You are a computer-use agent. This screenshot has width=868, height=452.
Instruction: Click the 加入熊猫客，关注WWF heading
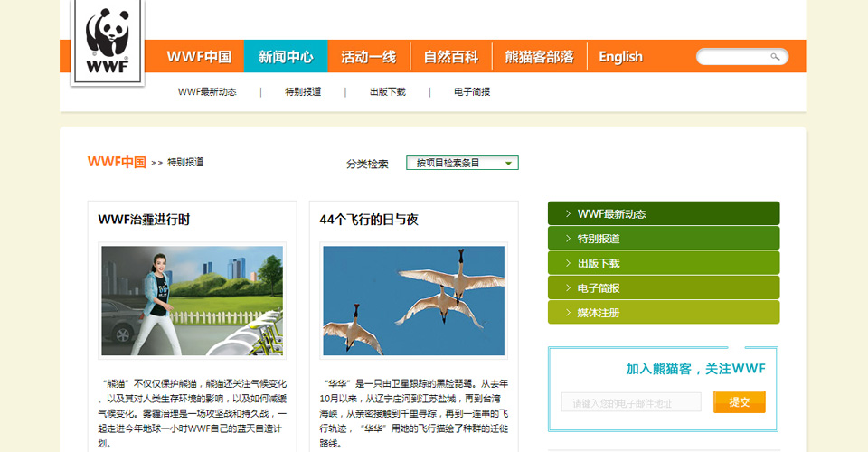click(696, 369)
